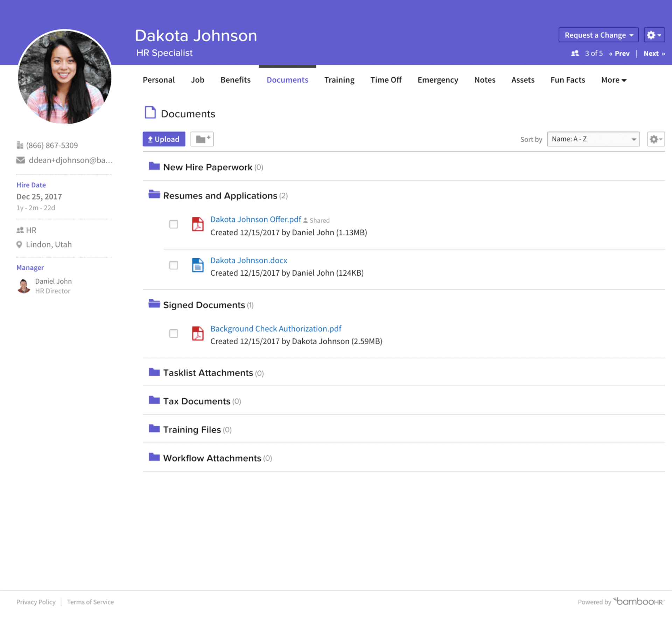The image size is (672, 622).
Task: Click the Resumes and Applications folder icon
Action: point(154,194)
